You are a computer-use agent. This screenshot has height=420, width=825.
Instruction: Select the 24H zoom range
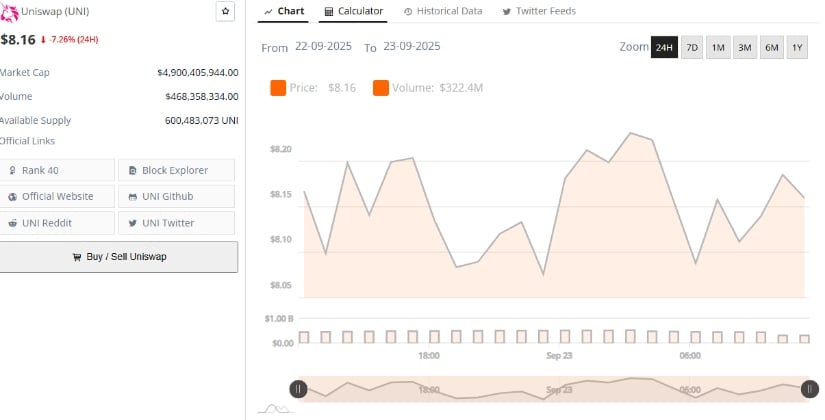664,47
